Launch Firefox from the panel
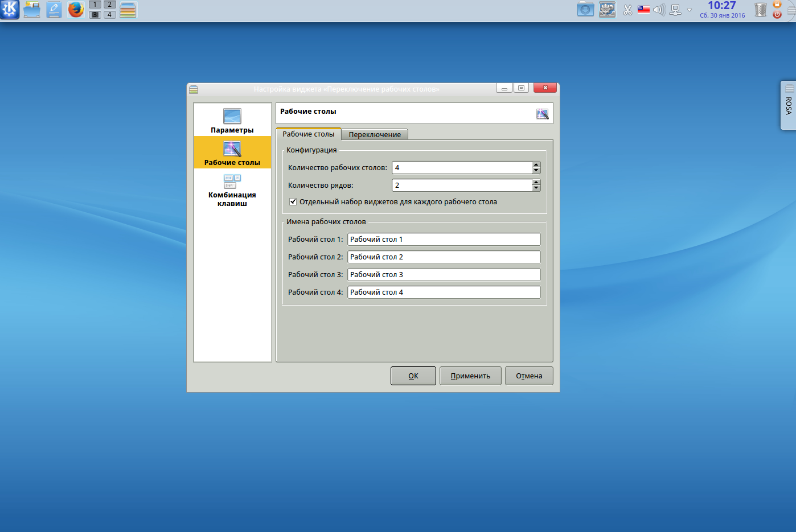 76,10
